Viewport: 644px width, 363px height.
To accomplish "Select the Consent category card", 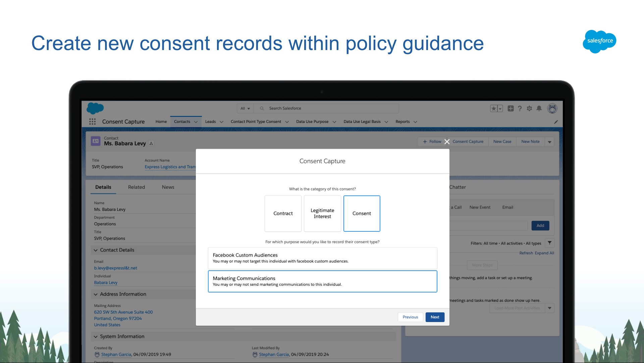I will coord(362,214).
